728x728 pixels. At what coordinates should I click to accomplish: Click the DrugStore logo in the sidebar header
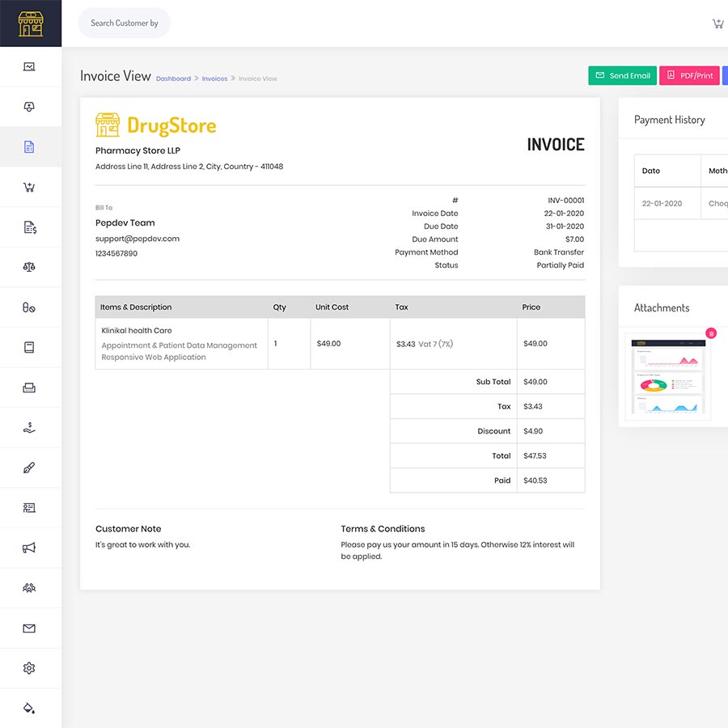pos(31,23)
